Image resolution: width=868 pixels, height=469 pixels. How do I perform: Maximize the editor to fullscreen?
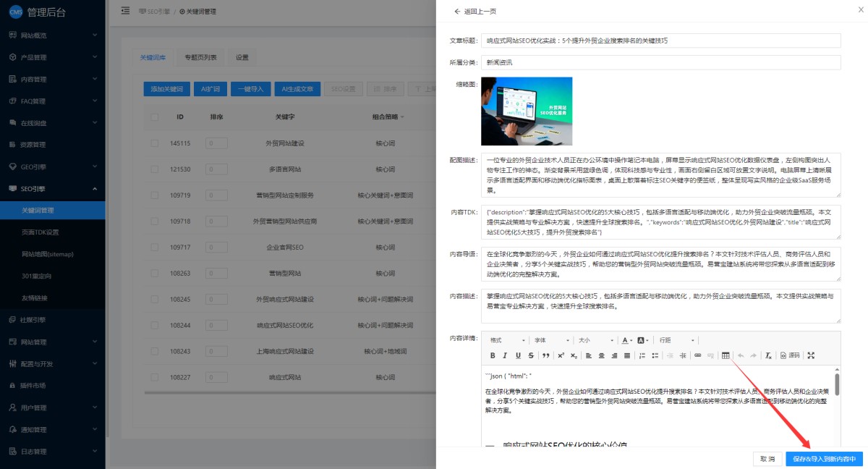pyautogui.click(x=810, y=355)
